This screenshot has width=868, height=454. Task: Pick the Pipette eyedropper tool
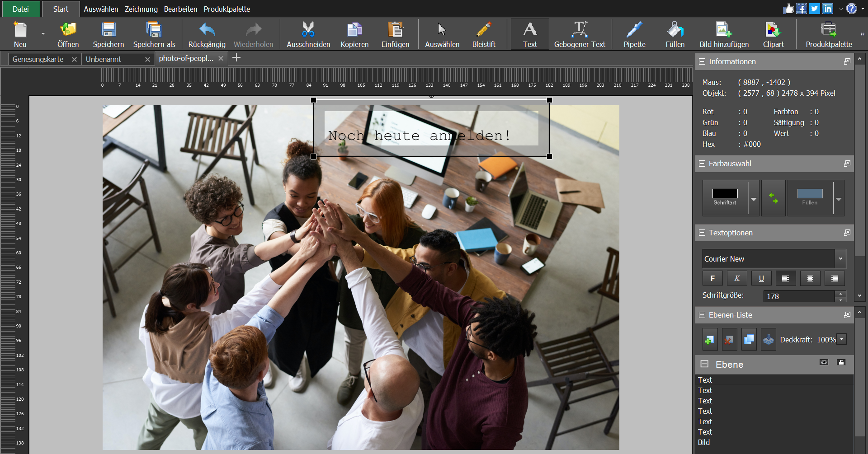pyautogui.click(x=634, y=34)
